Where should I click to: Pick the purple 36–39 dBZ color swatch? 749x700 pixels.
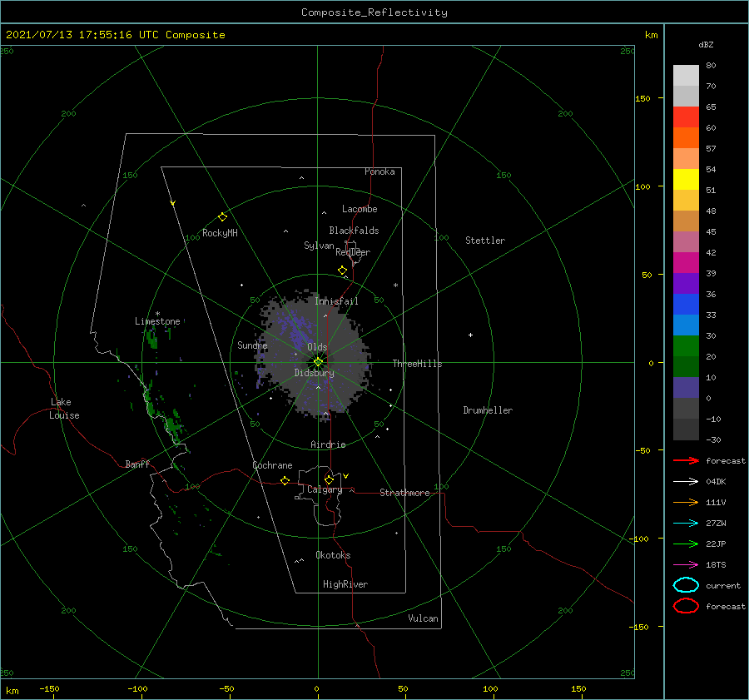pos(686,284)
